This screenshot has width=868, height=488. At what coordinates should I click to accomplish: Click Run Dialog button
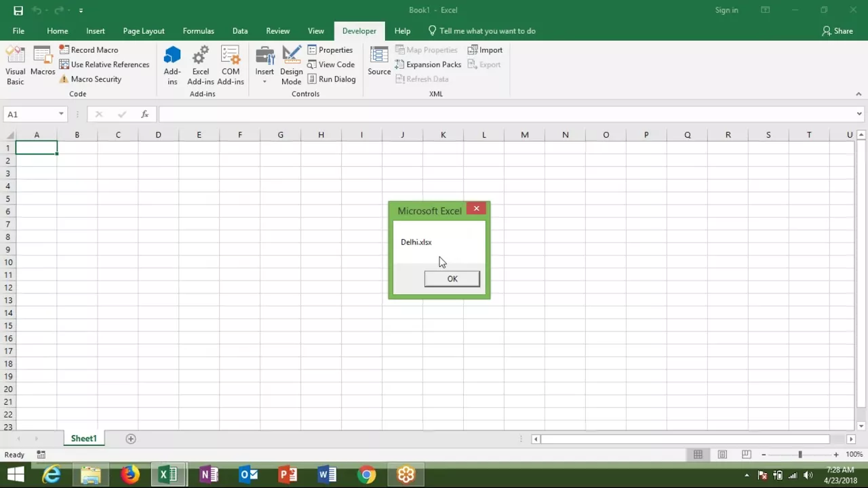tap(332, 79)
